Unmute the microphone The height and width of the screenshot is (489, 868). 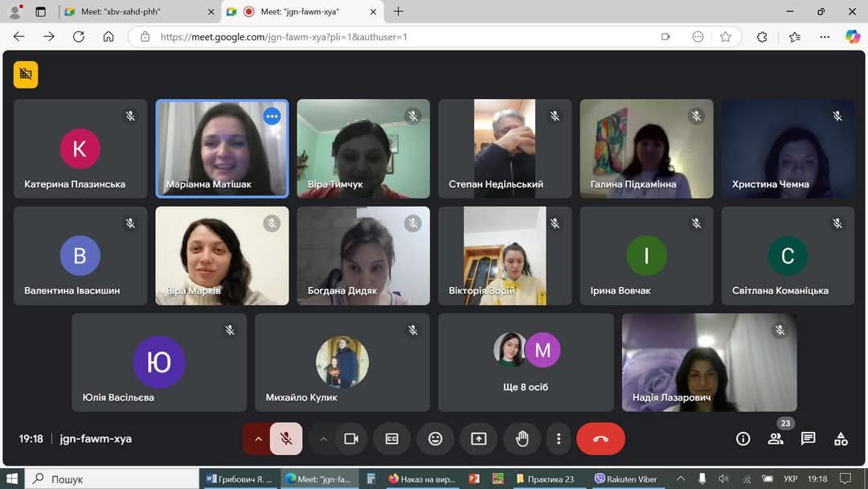(x=285, y=438)
